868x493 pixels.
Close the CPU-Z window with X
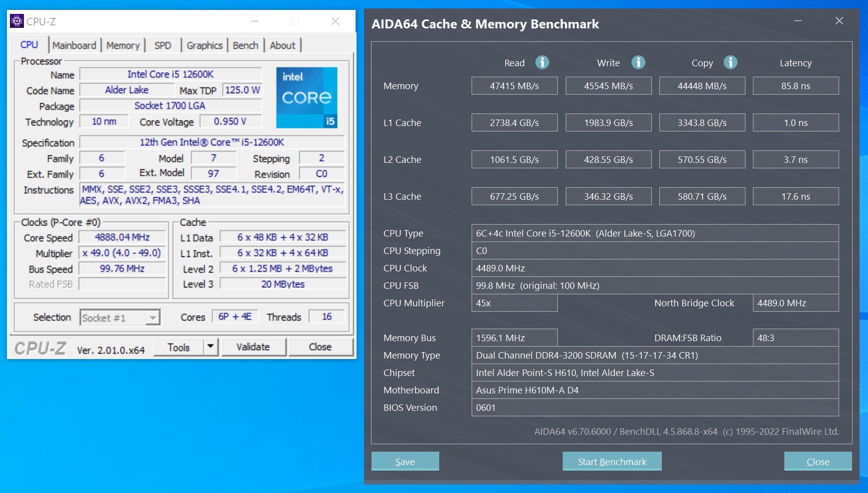point(335,21)
